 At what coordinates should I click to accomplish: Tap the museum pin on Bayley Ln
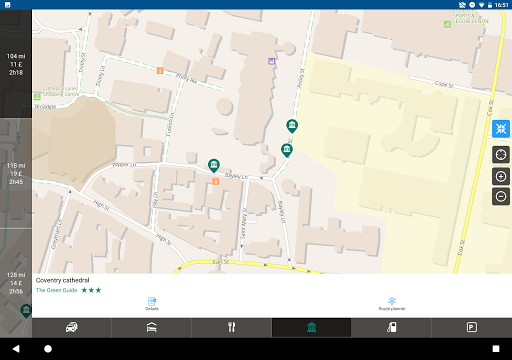pyautogui.click(x=214, y=165)
